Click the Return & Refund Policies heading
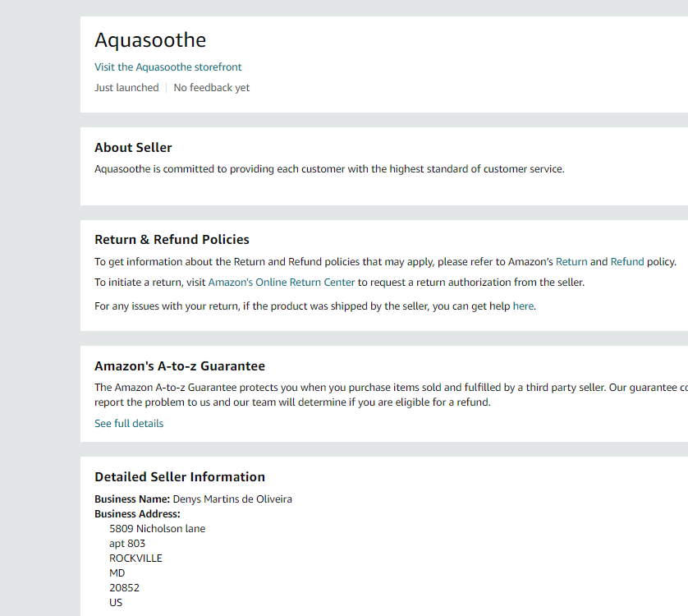688x616 pixels. pyautogui.click(x=172, y=240)
